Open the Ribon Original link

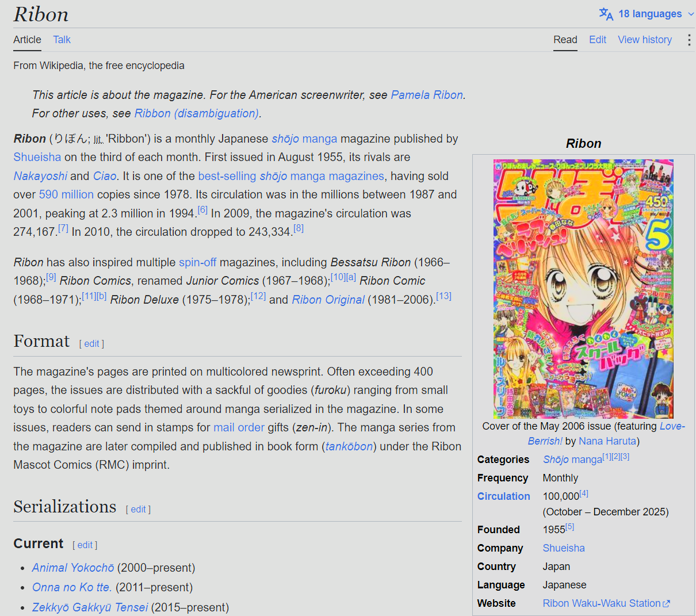[x=328, y=300]
